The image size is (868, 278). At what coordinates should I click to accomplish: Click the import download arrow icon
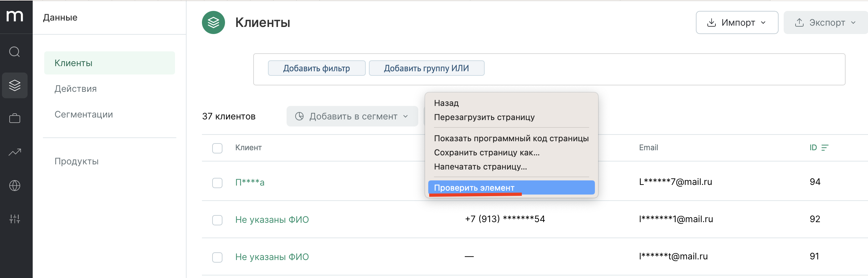(711, 22)
